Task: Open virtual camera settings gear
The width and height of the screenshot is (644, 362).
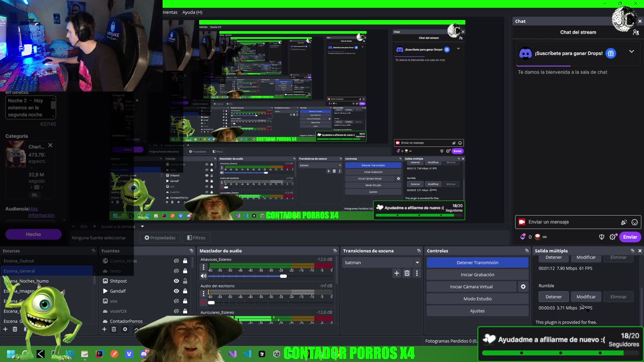Action: click(523, 287)
